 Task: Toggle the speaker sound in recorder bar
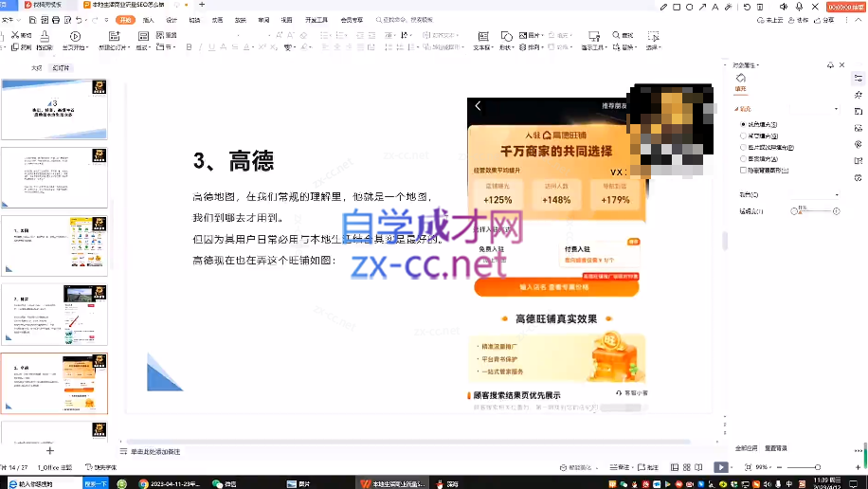(x=784, y=7)
